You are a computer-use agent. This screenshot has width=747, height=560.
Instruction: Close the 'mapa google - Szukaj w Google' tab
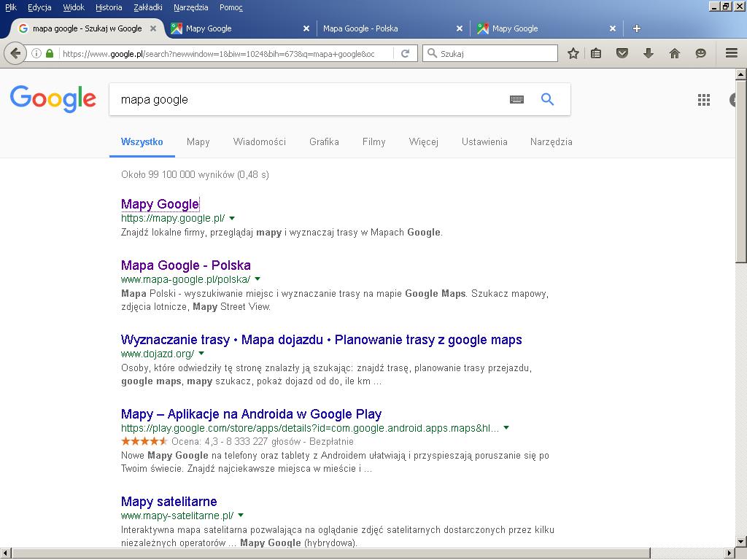153,28
